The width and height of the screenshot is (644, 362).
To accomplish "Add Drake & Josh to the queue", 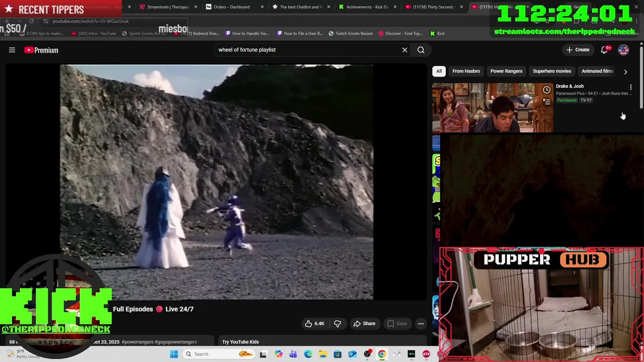I will (x=546, y=101).
